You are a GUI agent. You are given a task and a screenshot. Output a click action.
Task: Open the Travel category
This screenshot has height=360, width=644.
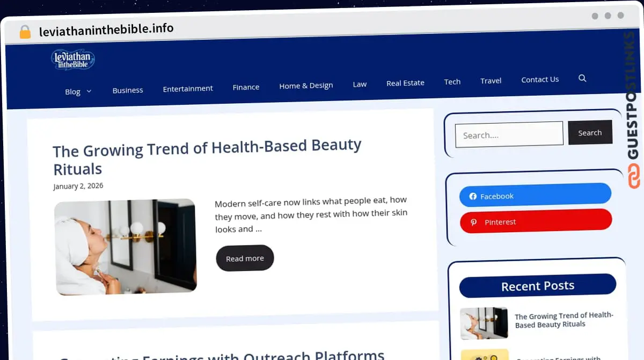click(491, 81)
